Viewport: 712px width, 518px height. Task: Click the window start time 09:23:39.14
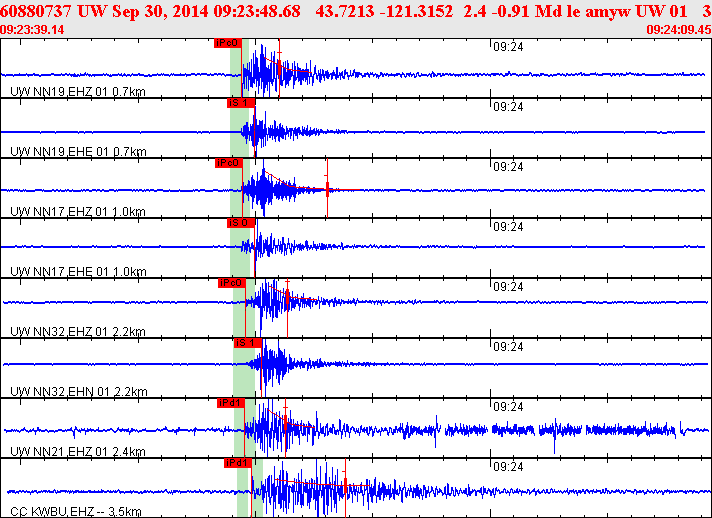[x=32, y=30]
